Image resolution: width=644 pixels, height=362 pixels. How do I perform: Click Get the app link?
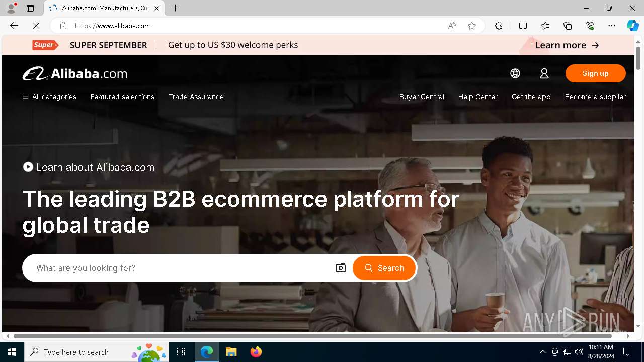531,97
